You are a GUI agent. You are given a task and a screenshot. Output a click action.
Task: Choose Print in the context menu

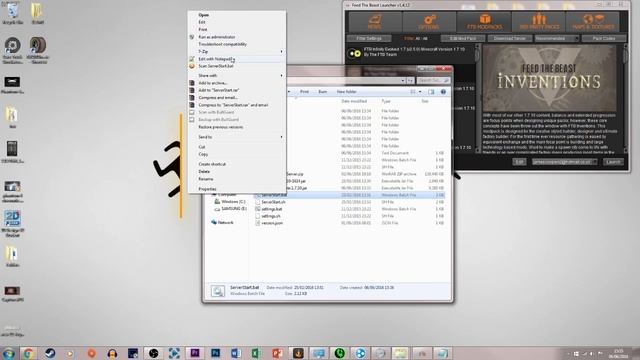203,30
